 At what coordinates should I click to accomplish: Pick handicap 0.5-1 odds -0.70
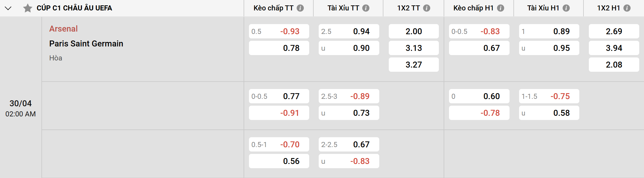point(279,144)
